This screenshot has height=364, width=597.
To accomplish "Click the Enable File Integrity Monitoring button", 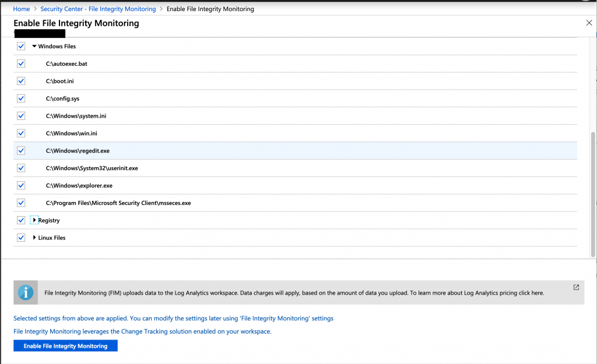I will pyautogui.click(x=65, y=346).
